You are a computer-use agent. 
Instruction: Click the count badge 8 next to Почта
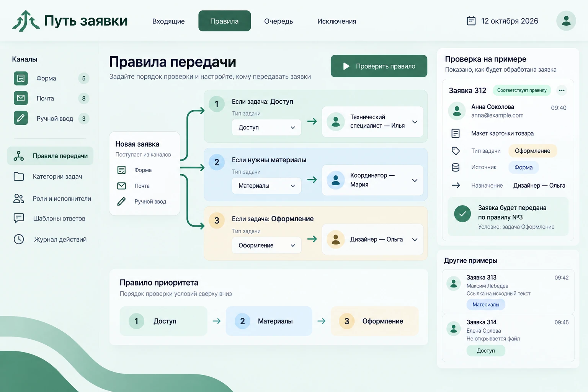[84, 98]
